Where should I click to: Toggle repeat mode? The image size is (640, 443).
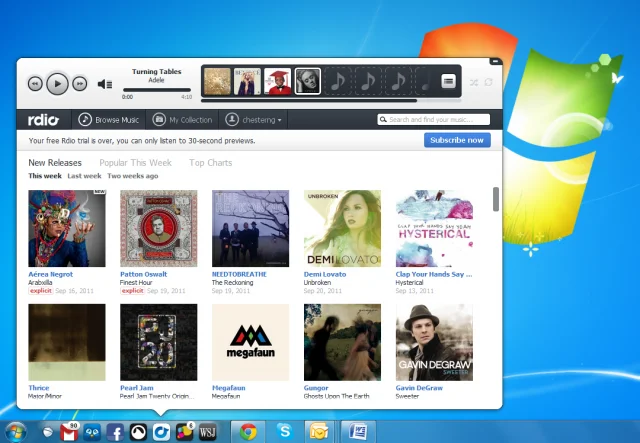point(489,82)
